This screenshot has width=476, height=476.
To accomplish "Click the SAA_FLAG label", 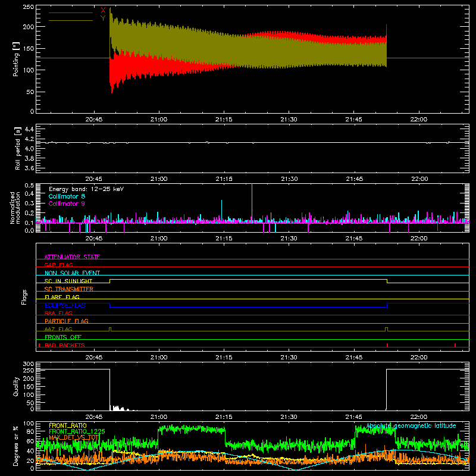I will click(x=58, y=313).
